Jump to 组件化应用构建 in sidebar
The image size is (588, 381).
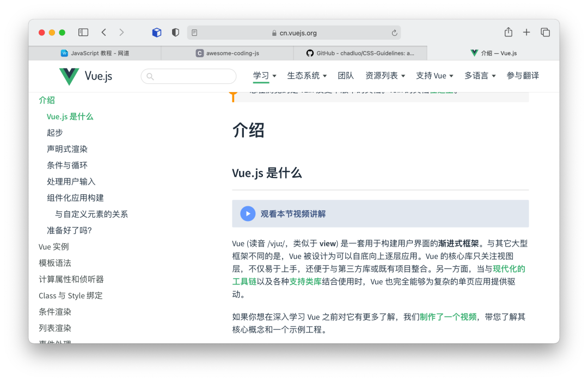pos(75,198)
